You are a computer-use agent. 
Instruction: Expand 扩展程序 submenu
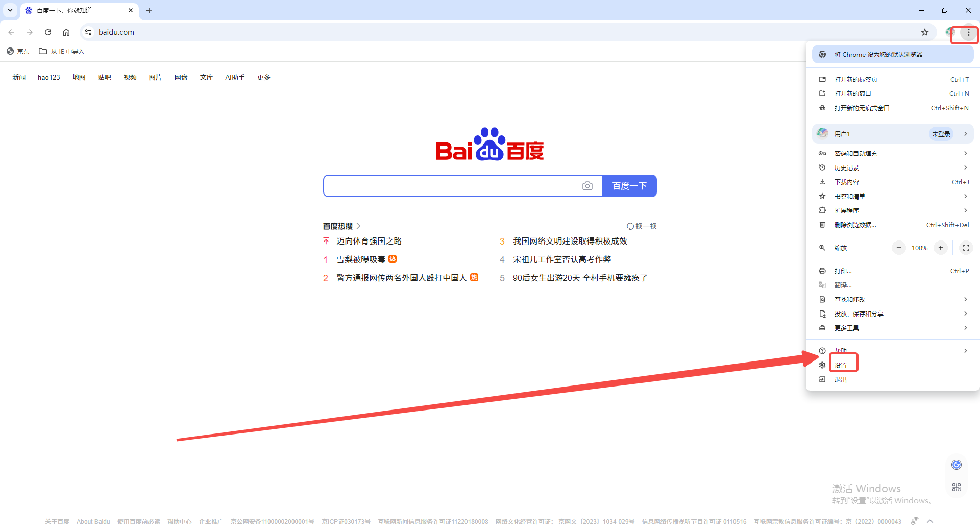click(x=893, y=210)
